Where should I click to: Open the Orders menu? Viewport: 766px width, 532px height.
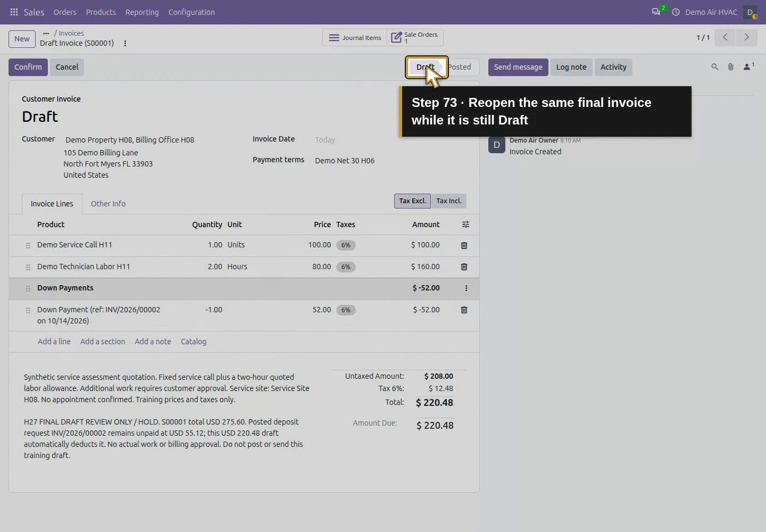(x=65, y=12)
